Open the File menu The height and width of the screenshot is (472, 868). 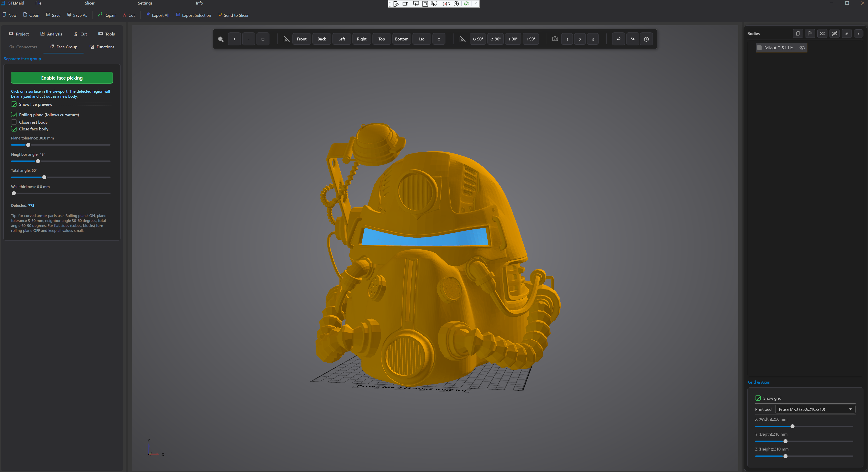click(x=38, y=3)
